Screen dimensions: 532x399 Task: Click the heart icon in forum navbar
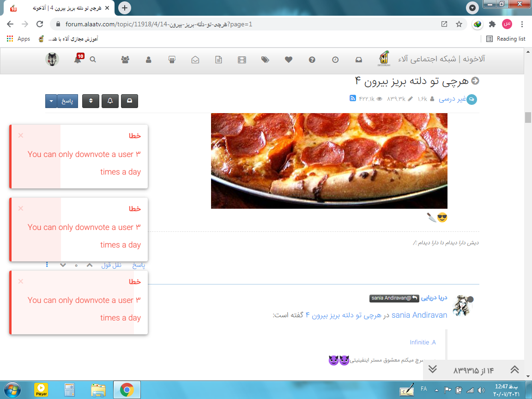point(289,60)
